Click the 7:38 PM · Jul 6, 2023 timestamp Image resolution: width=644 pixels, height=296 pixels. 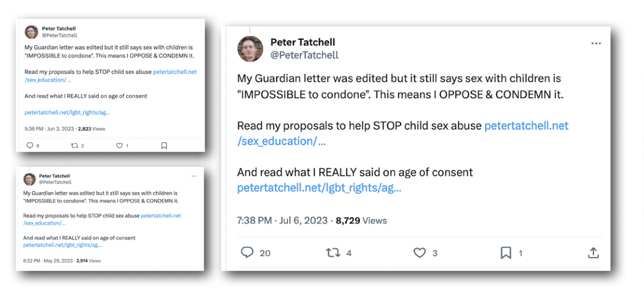(283, 221)
